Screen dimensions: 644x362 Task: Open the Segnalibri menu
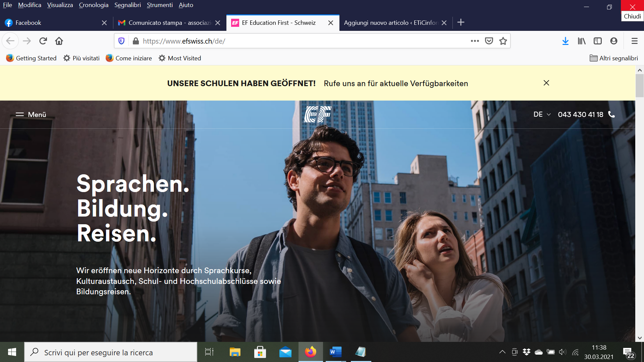point(127,5)
